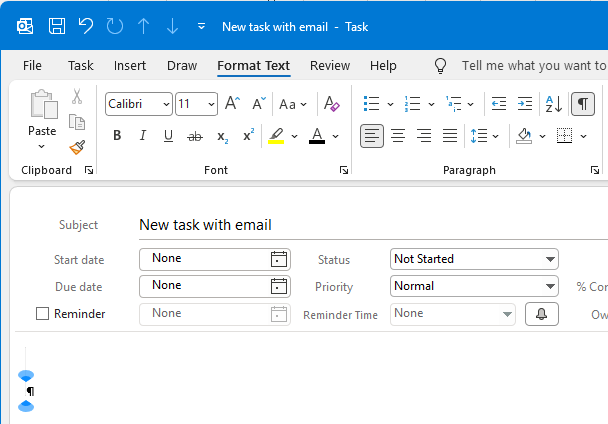Image resolution: width=608 pixels, height=424 pixels.
Task: Open Font dialog launcher
Action: pyautogui.click(x=344, y=170)
